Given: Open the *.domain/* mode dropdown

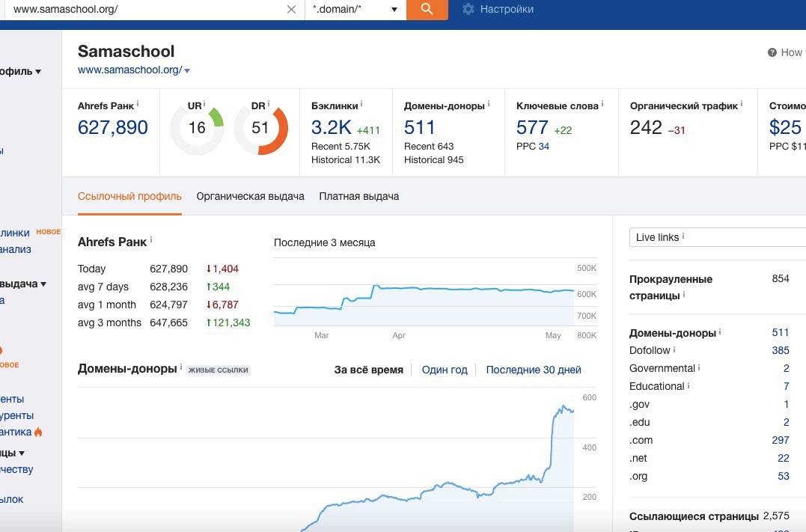Looking at the screenshot, I should [355, 9].
